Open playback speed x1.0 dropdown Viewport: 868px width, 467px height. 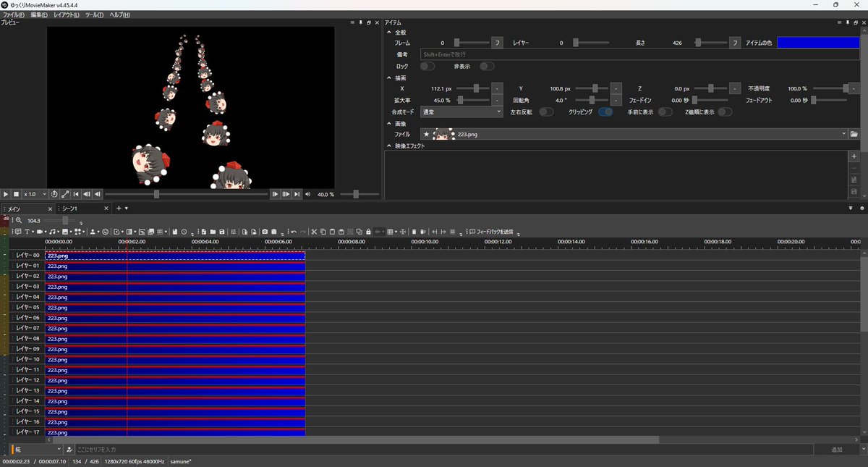point(35,194)
